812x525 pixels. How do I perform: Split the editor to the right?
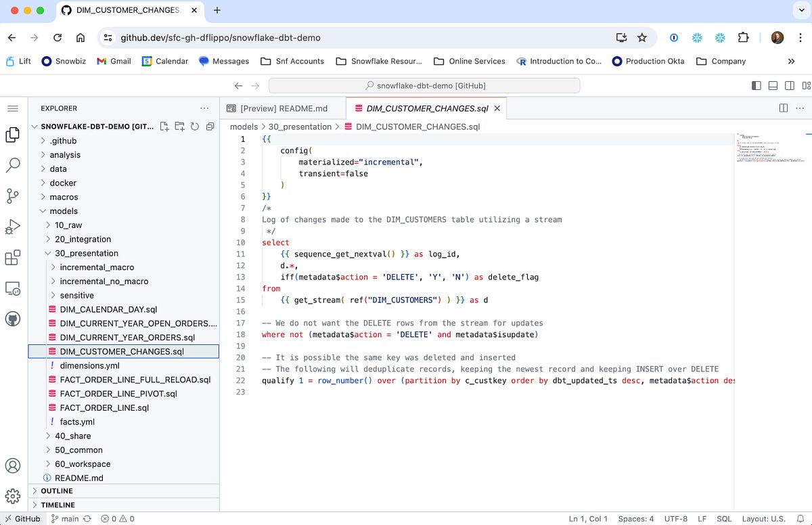(783, 108)
